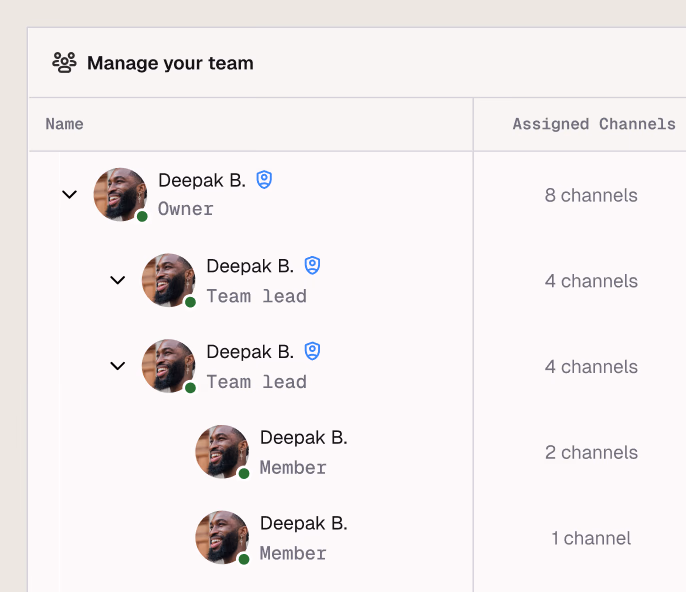Open the Owner's 8 channels link
The image size is (686, 592).
(x=591, y=195)
